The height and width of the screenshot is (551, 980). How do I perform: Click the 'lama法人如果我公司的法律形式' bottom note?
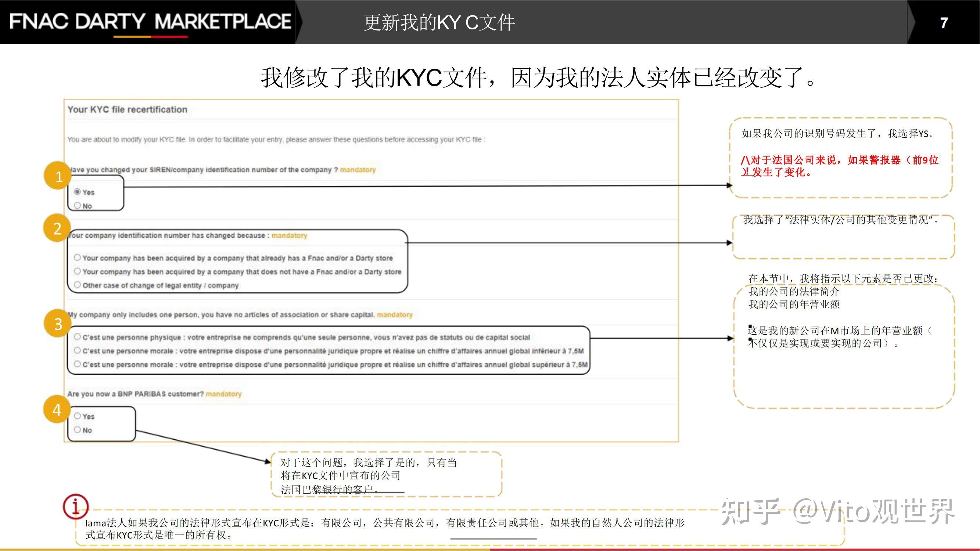(x=385, y=529)
